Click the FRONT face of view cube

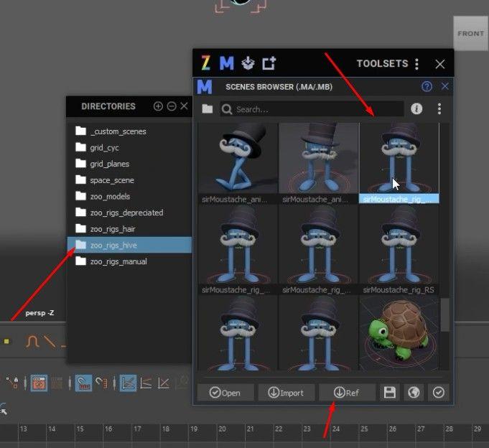tap(470, 33)
